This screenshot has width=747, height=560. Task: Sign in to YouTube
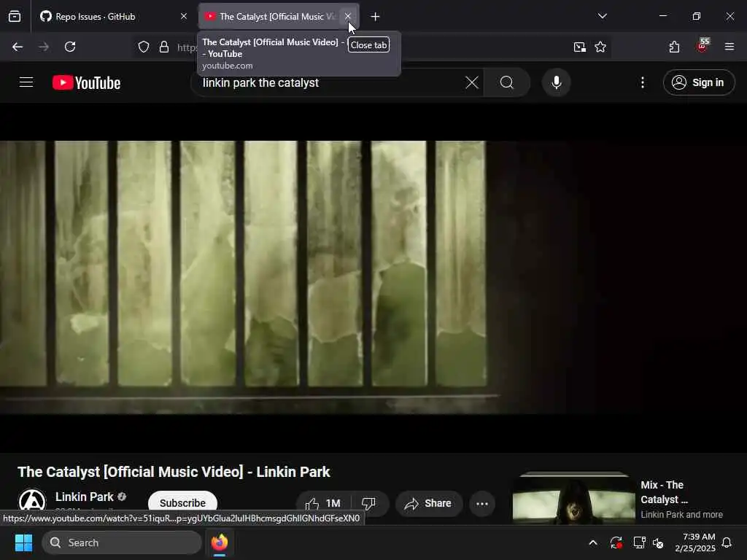(x=699, y=83)
